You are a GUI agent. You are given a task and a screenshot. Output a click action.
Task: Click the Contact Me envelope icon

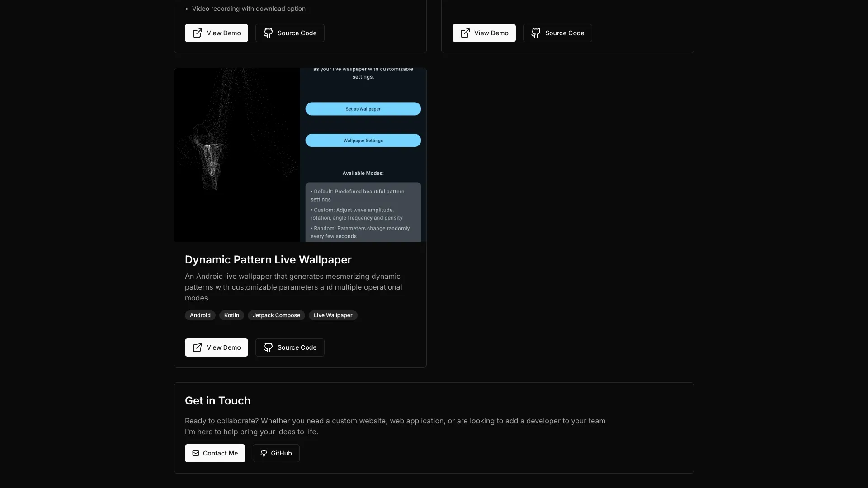tap(196, 453)
